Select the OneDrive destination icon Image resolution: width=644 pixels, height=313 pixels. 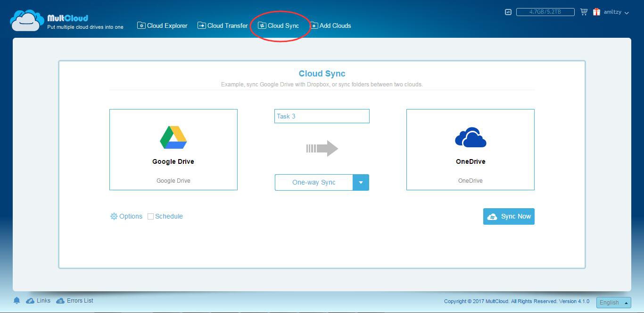tap(470, 138)
